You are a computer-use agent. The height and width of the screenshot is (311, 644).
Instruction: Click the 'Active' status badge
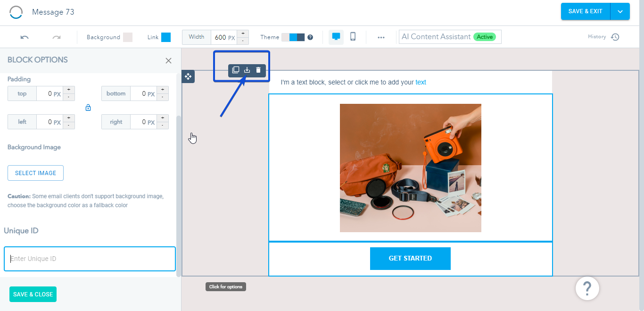click(x=485, y=37)
